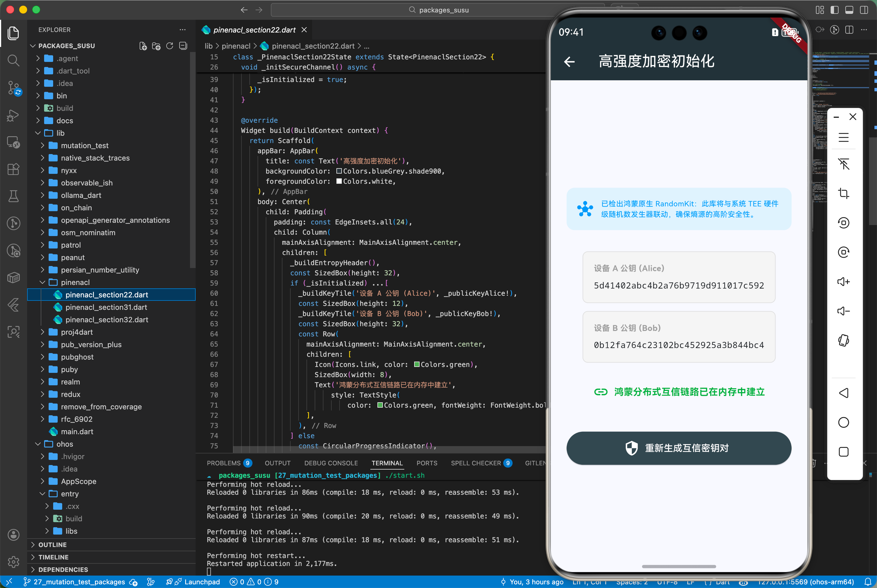The image size is (877, 588).
Task: Toggle the primary side bar layout icon
Action: click(834, 10)
